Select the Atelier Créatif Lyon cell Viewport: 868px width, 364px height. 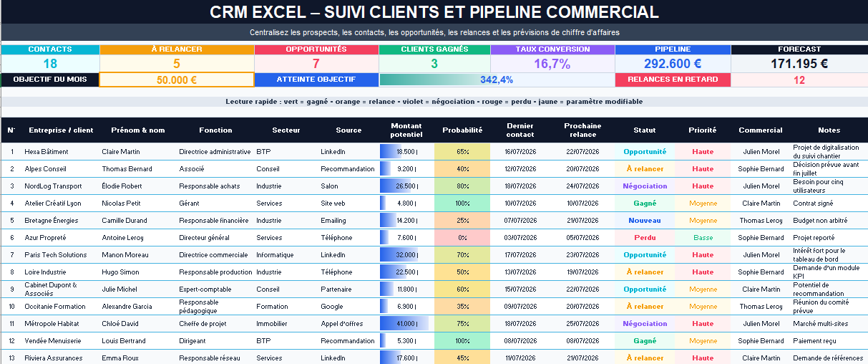[61, 203]
